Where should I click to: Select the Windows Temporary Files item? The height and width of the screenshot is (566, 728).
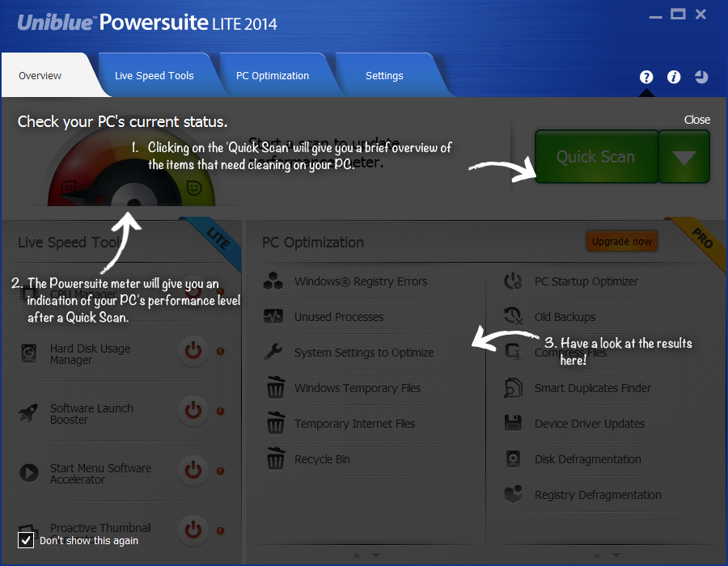point(358,388)
